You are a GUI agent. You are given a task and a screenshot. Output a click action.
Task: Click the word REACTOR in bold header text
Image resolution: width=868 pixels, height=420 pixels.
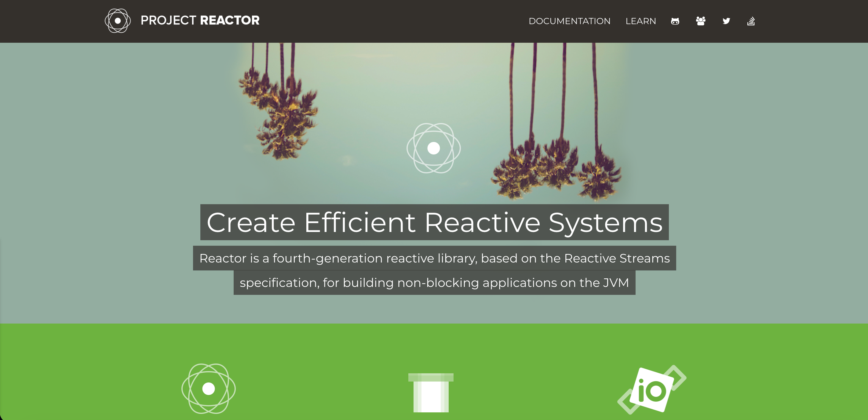click(x=230, y=20)
